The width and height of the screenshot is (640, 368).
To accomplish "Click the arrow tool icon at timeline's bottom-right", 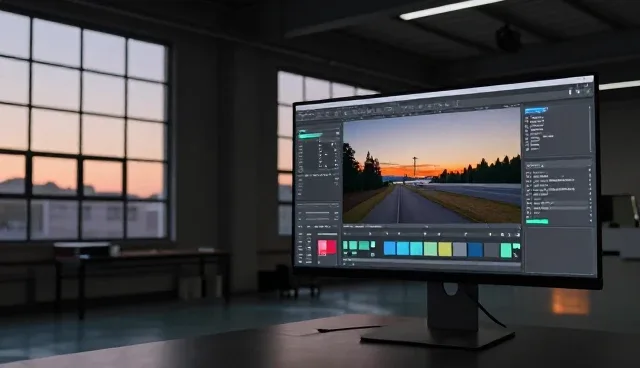I will tap(516, 255).
